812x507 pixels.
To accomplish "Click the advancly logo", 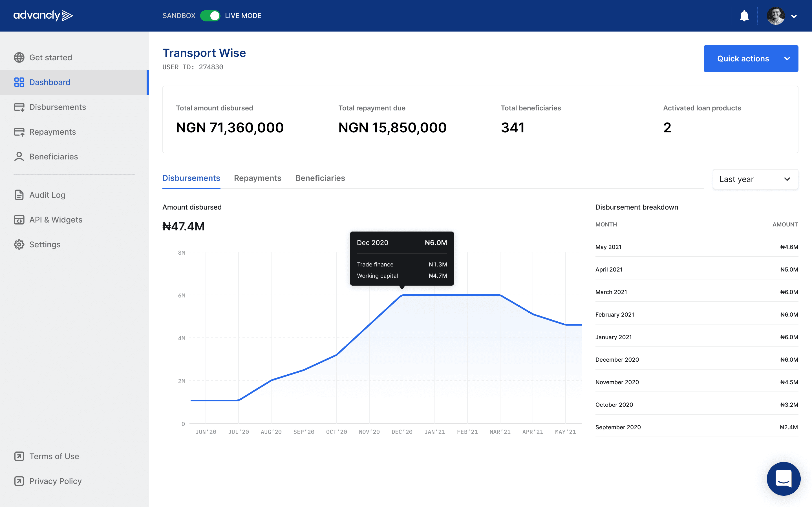I will (43, 15).
